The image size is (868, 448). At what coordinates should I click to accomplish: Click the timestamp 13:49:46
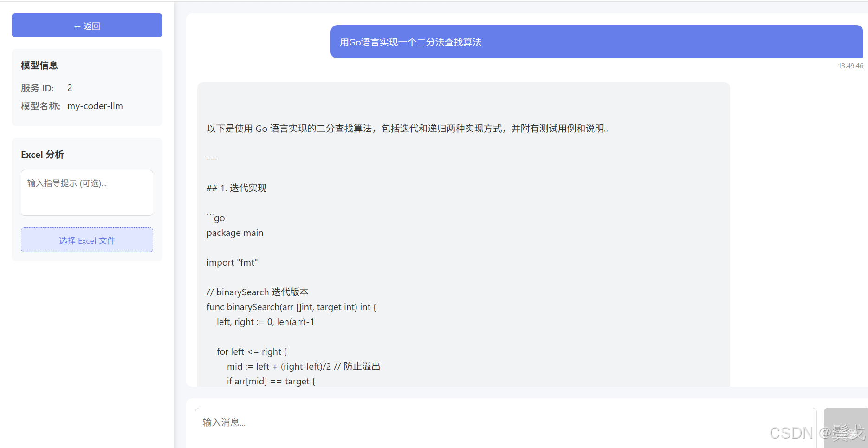(850, 66)
